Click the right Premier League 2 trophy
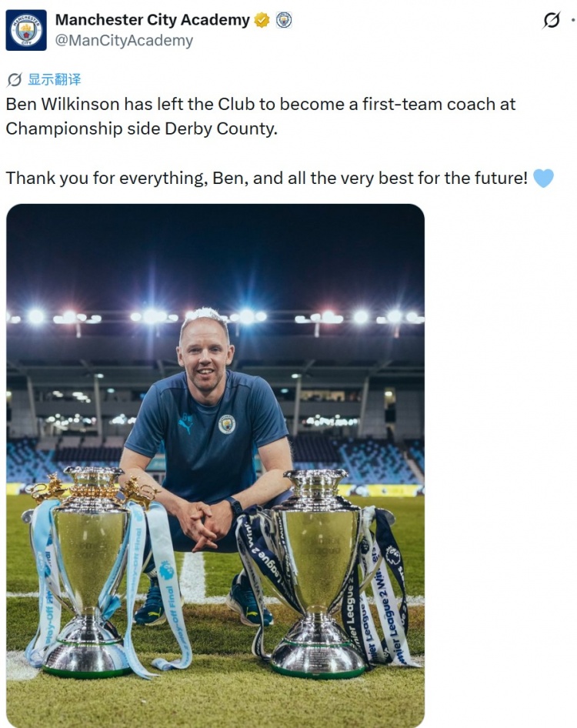 coord(319,573)
